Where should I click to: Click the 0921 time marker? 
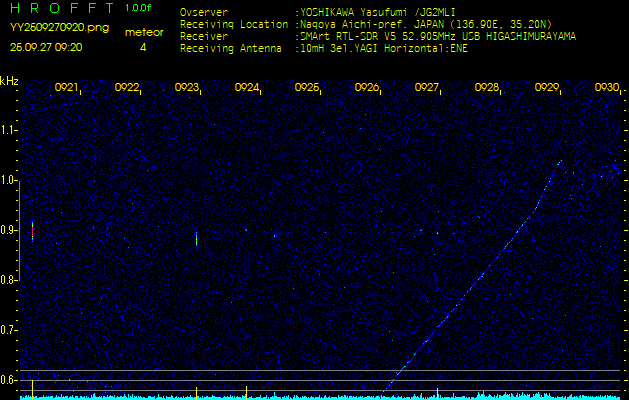[67, 88]
